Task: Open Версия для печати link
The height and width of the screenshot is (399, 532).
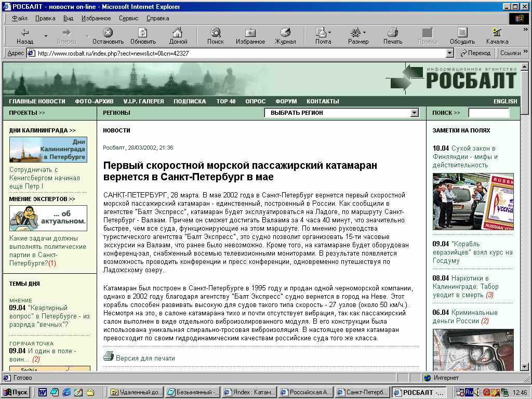Action: tap(145, 358)
